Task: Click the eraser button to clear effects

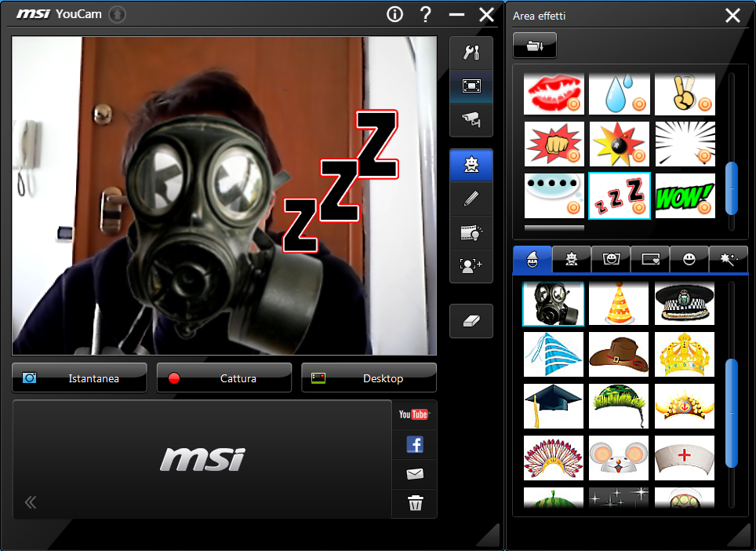Action: pyautogui.click(x=471, y=321)
